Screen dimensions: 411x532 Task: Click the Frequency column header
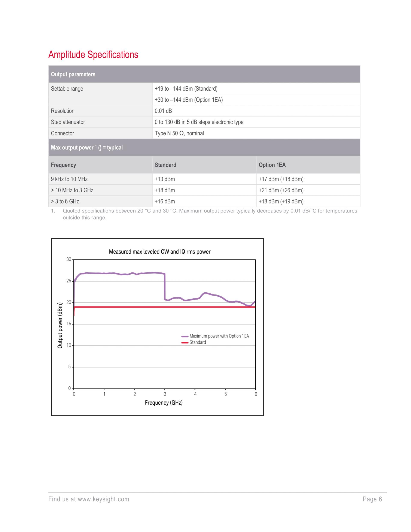[63, 165]
